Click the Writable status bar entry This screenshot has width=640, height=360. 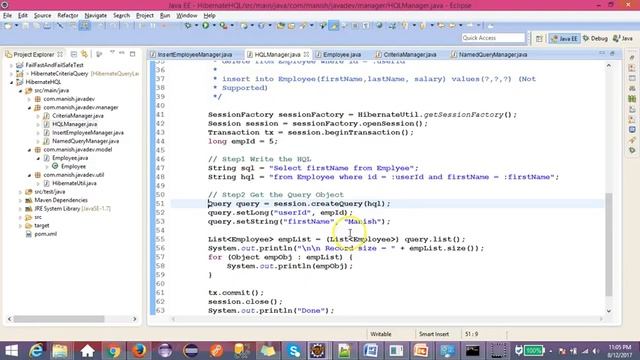381,334
